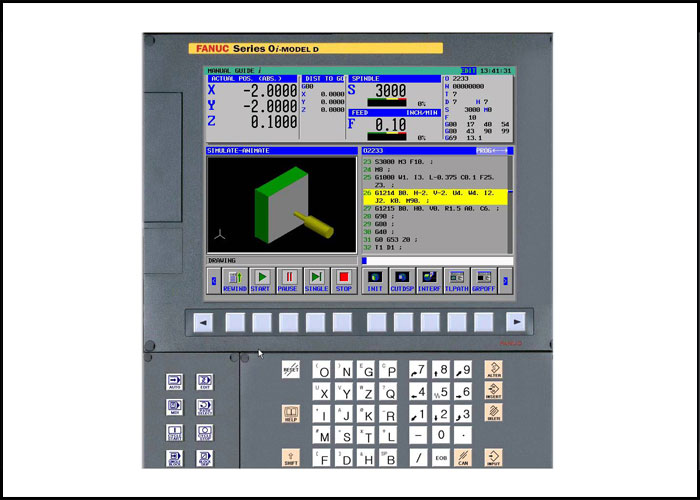700x500 pixels.
Task: Tap the Y axis key
Action: [x=344, y=392]
